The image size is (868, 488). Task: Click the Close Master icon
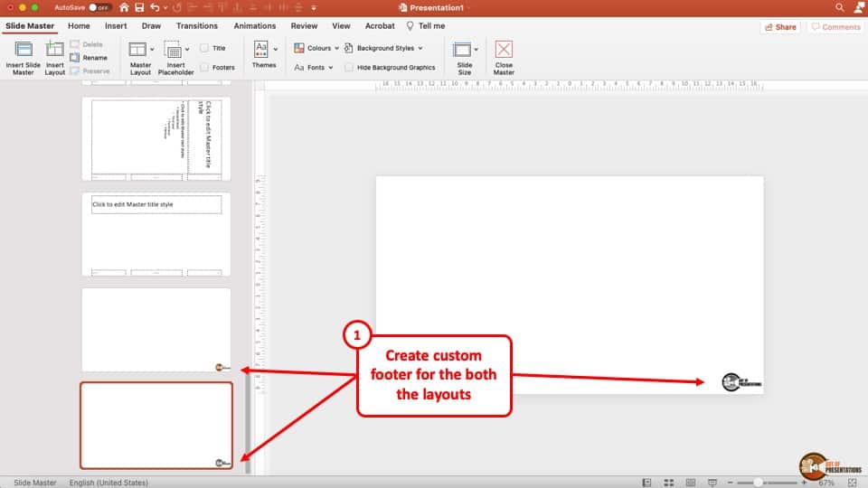504,49
